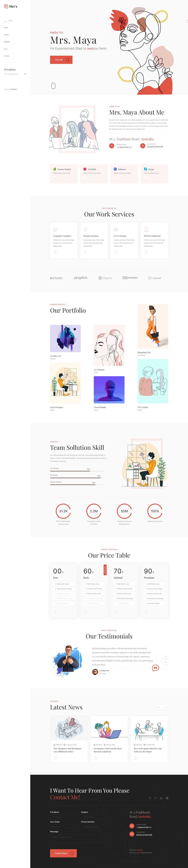This screenshot has width=188, height=868.
Task: Click the mouse scroll-down indicator icon
Action: (53, 86)
